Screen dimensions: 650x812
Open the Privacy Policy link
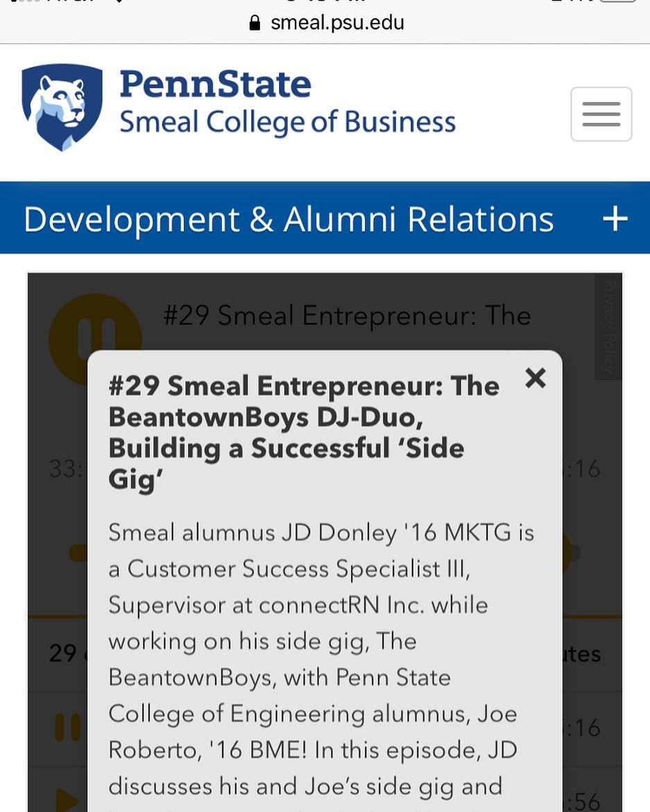(x=610, y=326)
